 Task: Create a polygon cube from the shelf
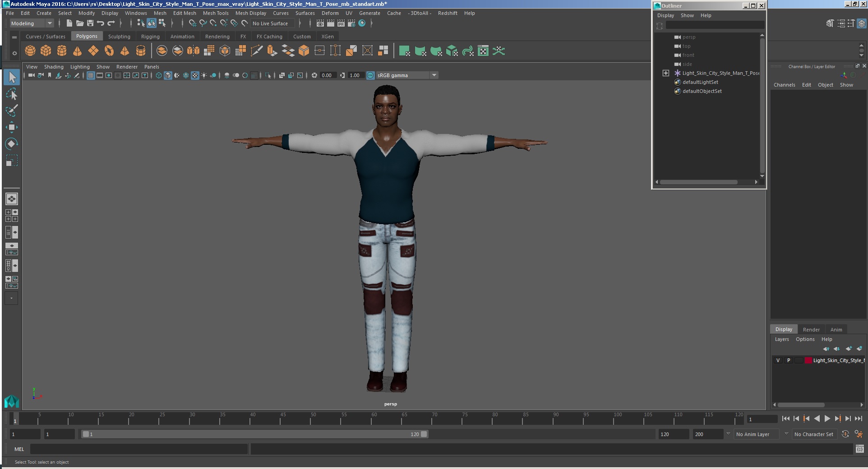(x=46, y=51)
